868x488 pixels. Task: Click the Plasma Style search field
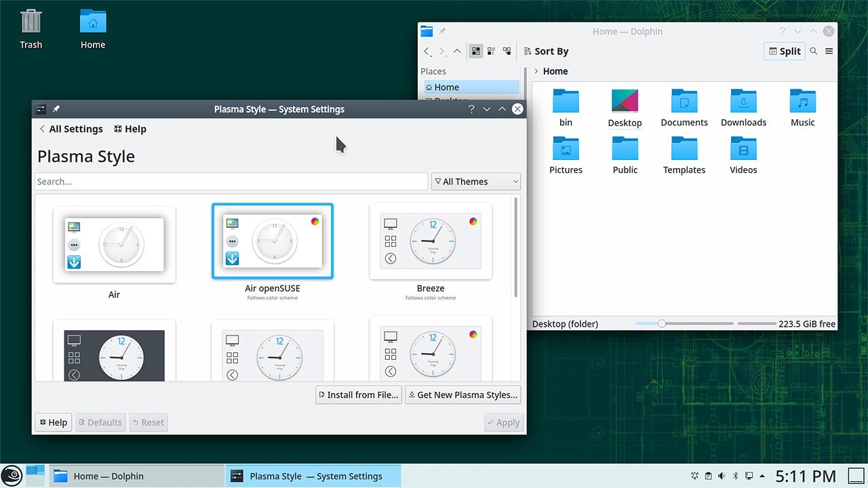pos(231,182)
